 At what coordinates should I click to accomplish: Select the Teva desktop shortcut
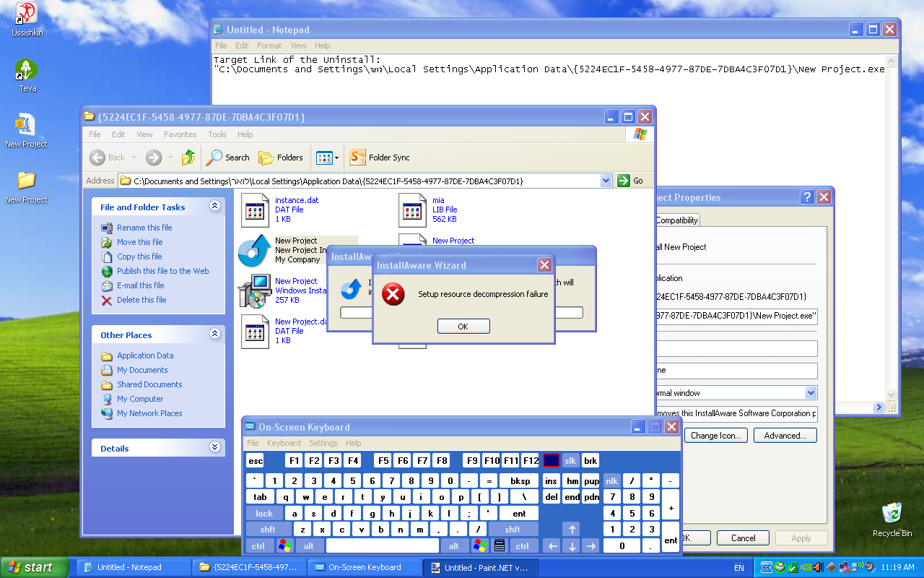pyautogui.click(x=27, y=75)
